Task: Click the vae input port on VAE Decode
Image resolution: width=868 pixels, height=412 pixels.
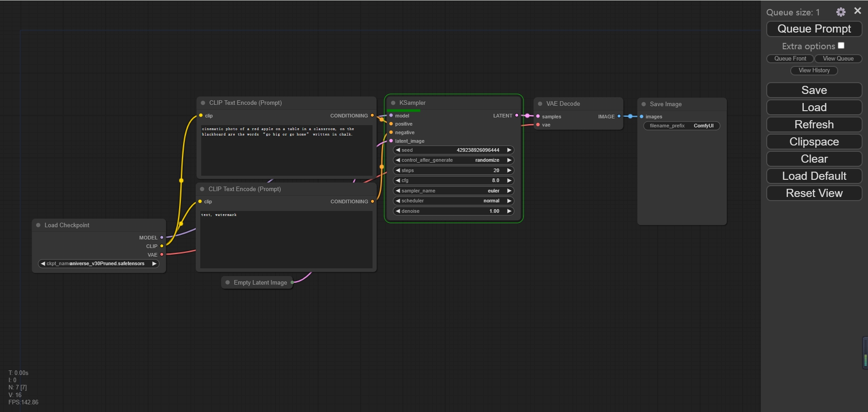Action: (538, 125)
